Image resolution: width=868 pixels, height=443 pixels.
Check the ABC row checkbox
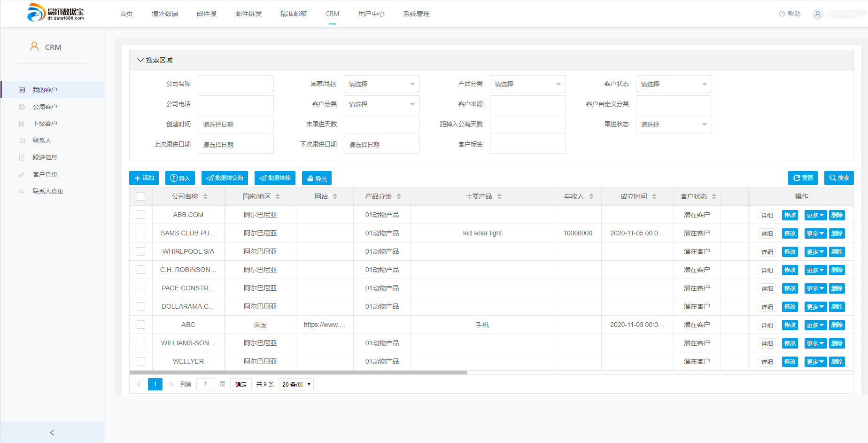(x=141, y=325)
